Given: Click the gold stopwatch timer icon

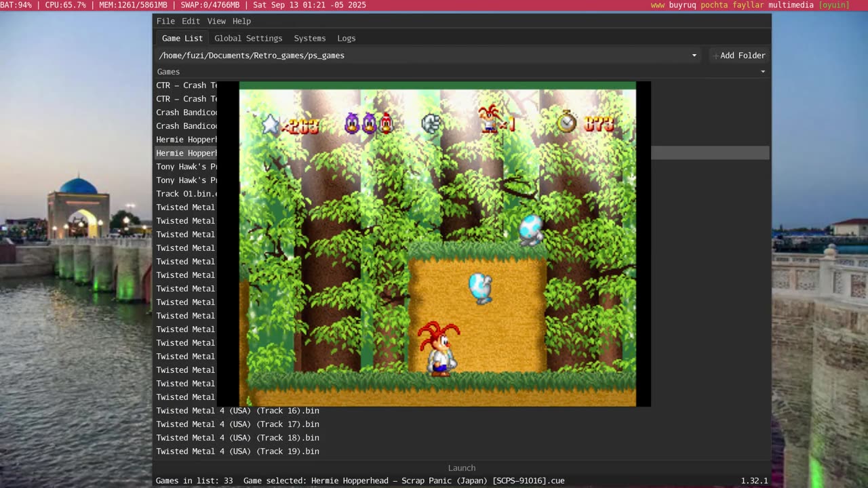Looking at the screenshot, I should tap(567, 122).
